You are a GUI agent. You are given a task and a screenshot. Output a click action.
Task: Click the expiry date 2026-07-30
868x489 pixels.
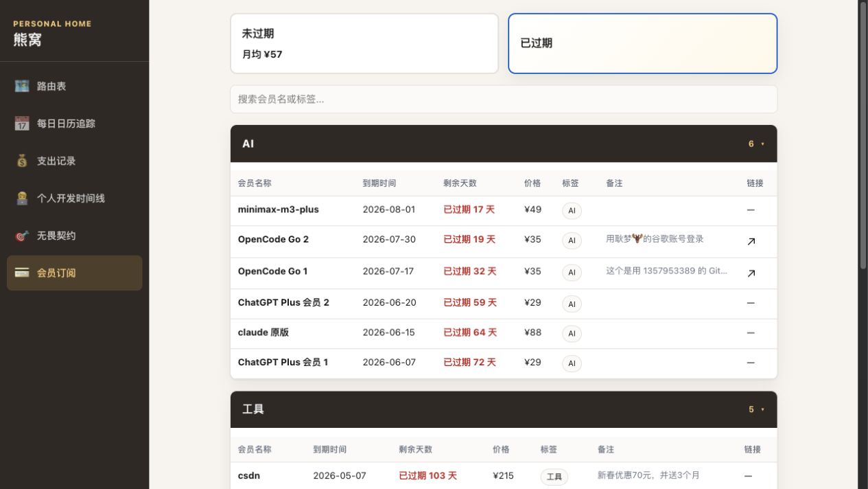[x=389, y=240]
